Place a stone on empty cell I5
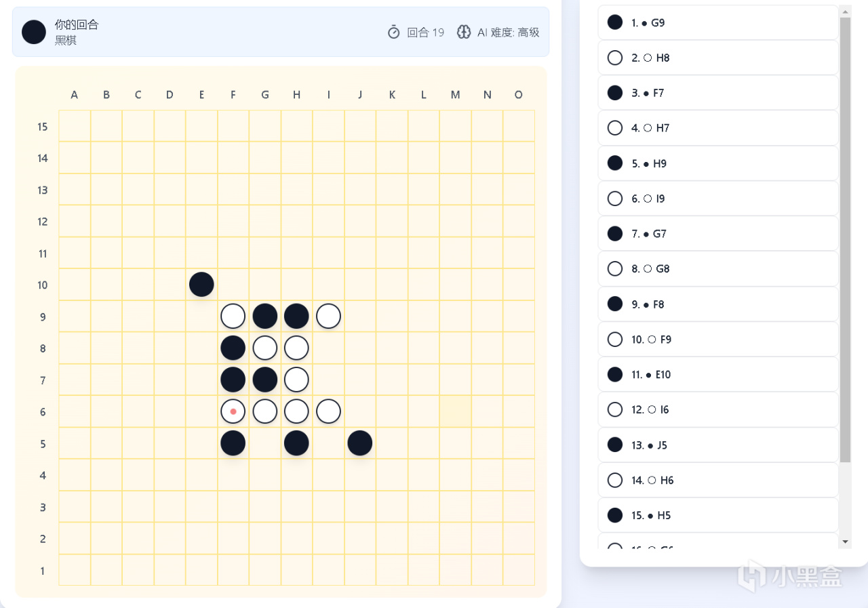The height and width of the screenshot is (608, 868). (x=328, y=443)
